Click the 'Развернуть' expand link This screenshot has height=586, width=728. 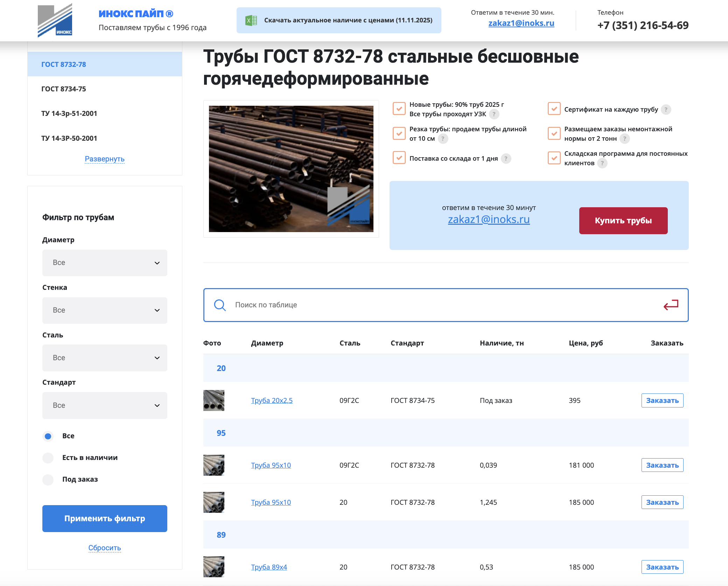(x=105, y=159)
